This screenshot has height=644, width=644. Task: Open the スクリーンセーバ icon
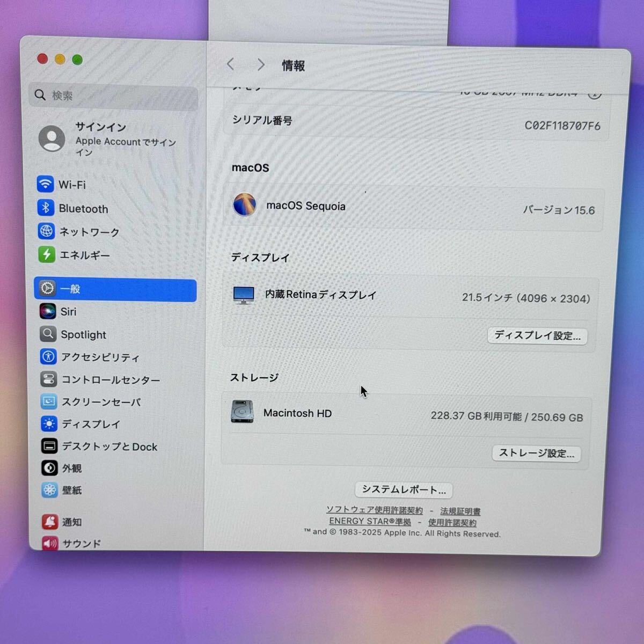pos(49,401)
